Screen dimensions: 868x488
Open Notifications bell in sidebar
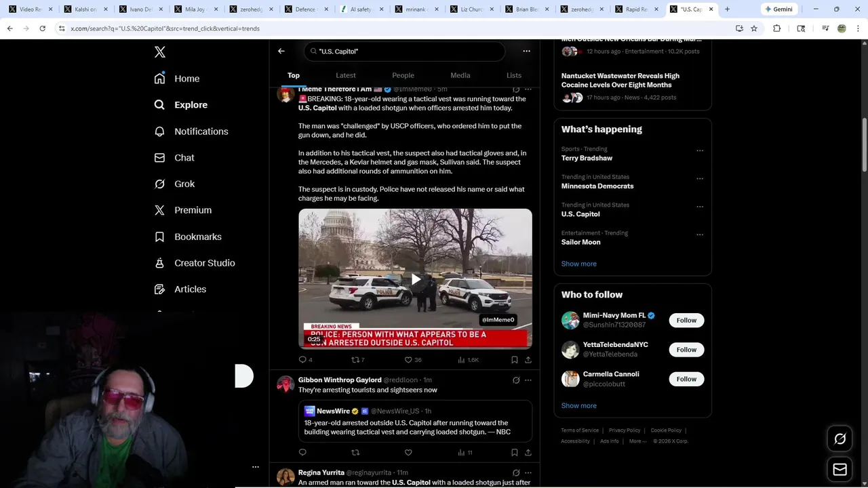pyautogui.click(x=191, y=131)
